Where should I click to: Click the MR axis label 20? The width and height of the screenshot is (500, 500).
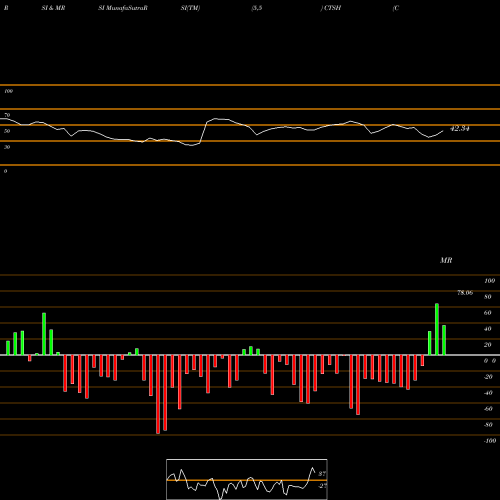(x=488, y=345)
